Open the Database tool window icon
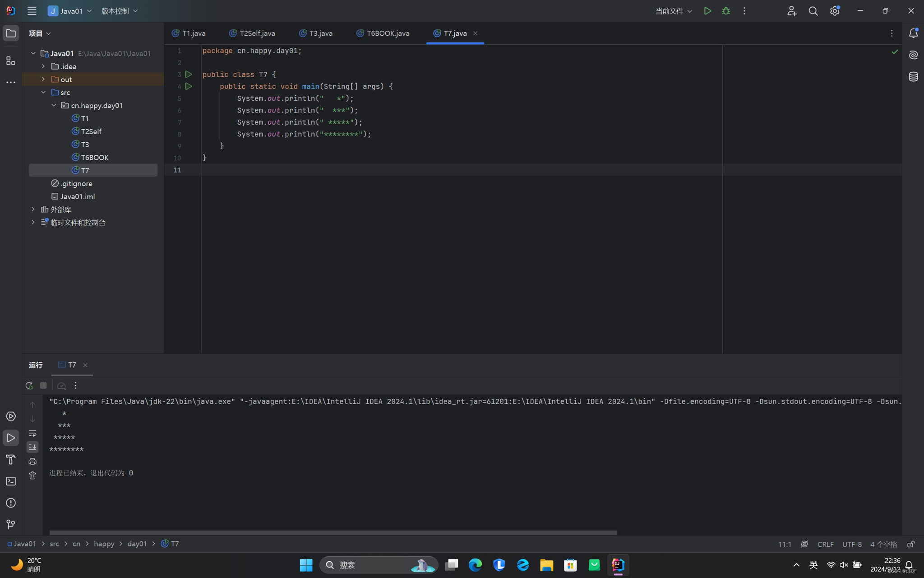The image size is (924, 578). click(913, 76)
